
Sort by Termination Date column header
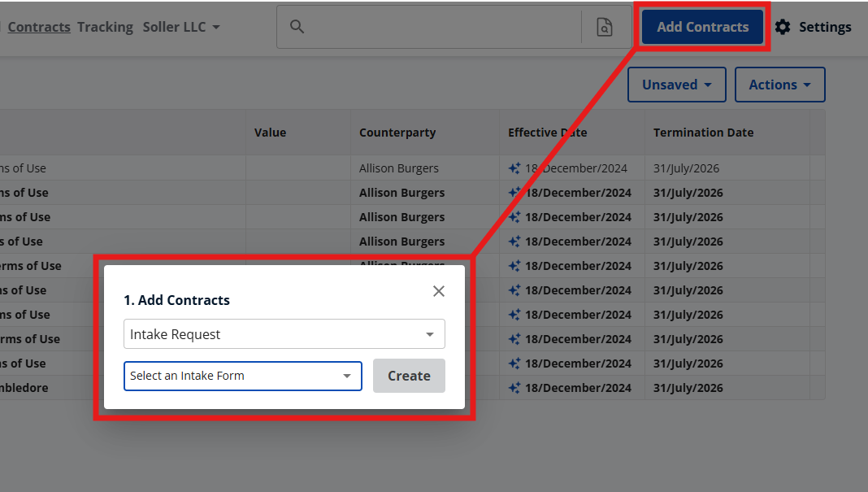(x=703, y=133)
